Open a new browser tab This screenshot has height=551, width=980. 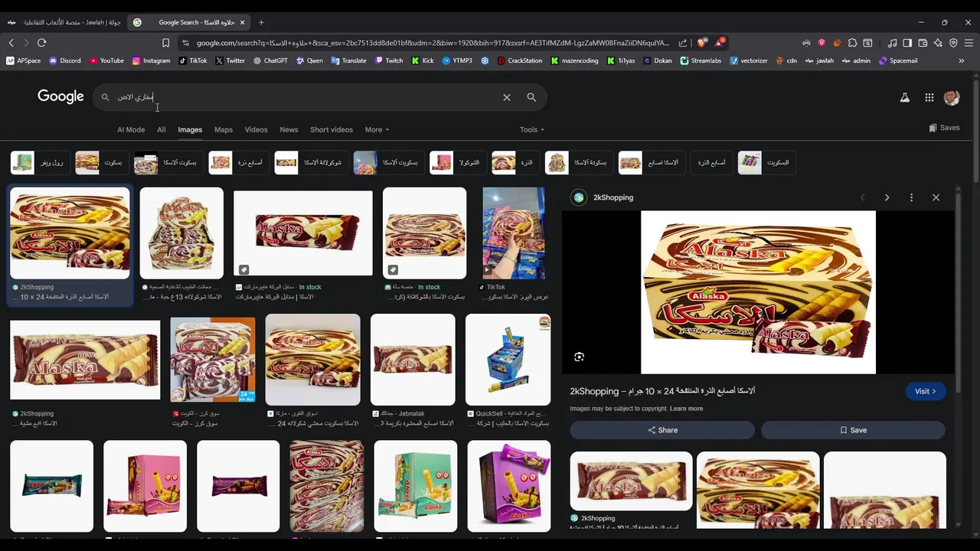click(x=261, y=22)
